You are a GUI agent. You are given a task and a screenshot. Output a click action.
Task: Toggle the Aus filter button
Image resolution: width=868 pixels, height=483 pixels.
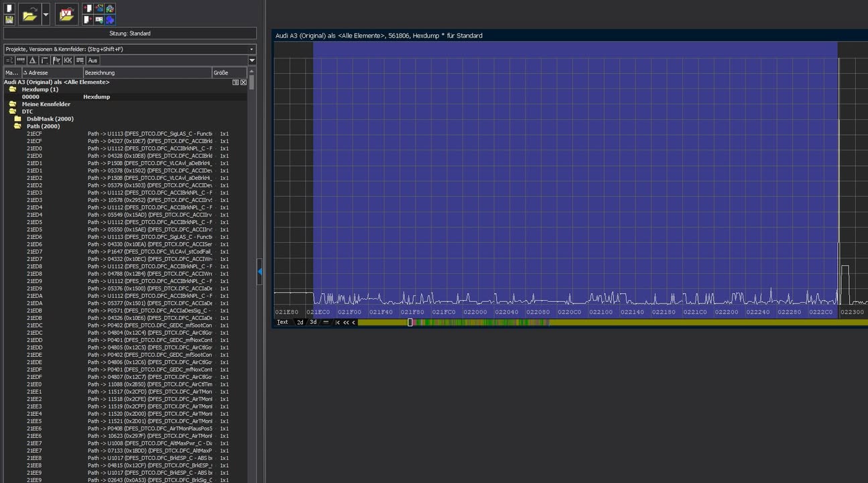click(92, 60)
